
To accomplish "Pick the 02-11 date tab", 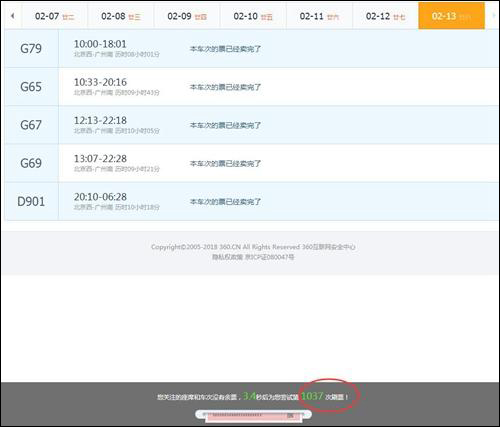I will (x=319, y=16).
